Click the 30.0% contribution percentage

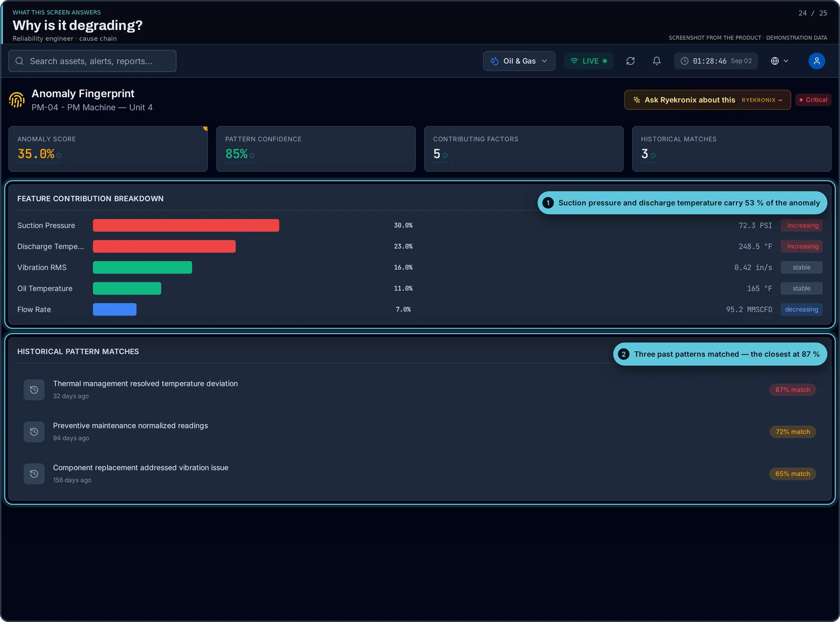point(403,225)
